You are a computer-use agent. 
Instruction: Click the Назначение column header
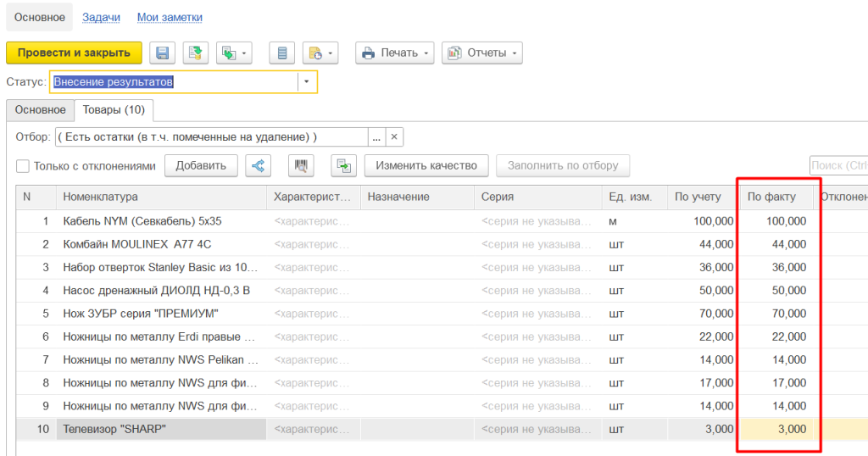417,197
